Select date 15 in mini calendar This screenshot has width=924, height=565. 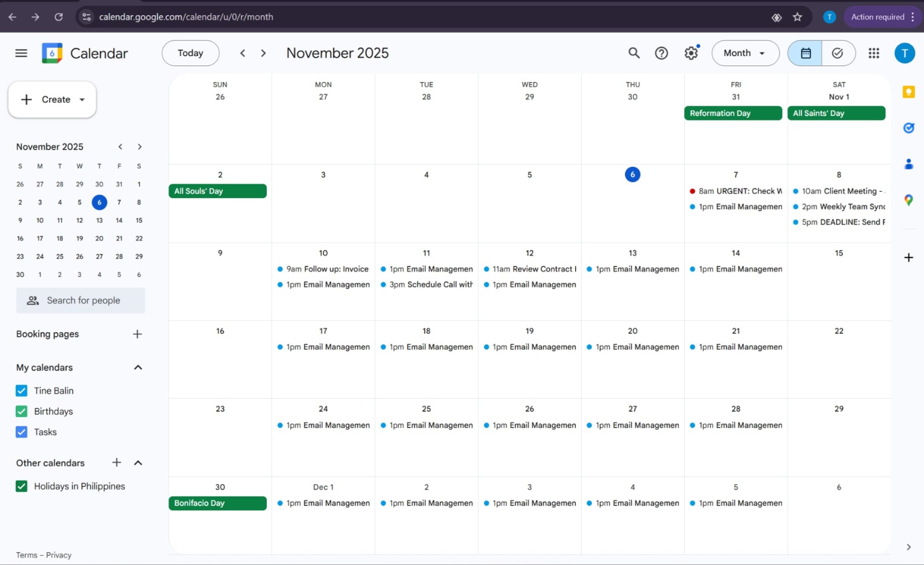[x=139, y=221]
